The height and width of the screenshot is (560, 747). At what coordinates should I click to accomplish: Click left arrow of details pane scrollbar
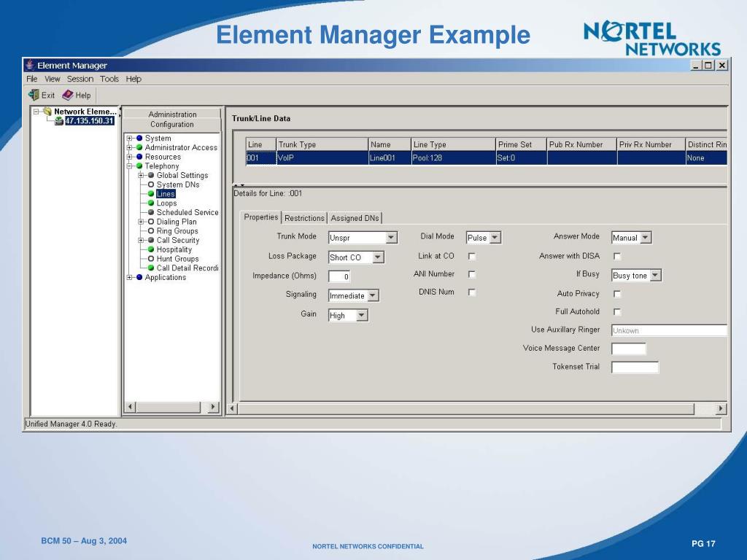coord(233,408)
